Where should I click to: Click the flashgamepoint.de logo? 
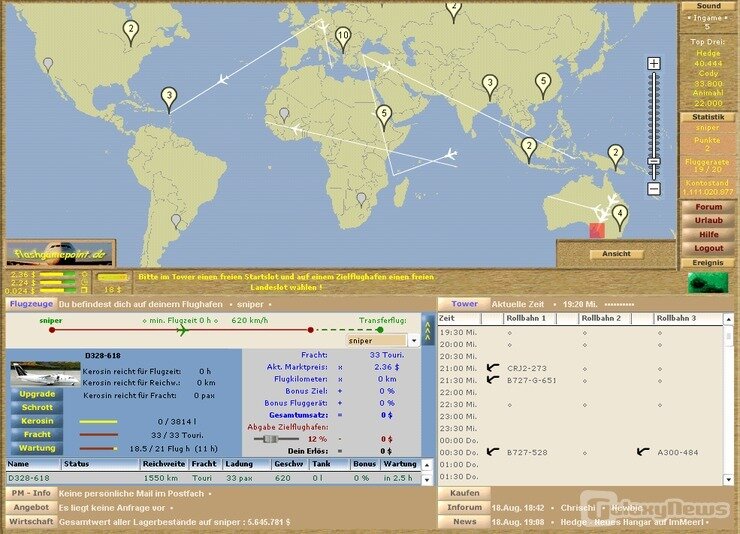pos(59,253)
